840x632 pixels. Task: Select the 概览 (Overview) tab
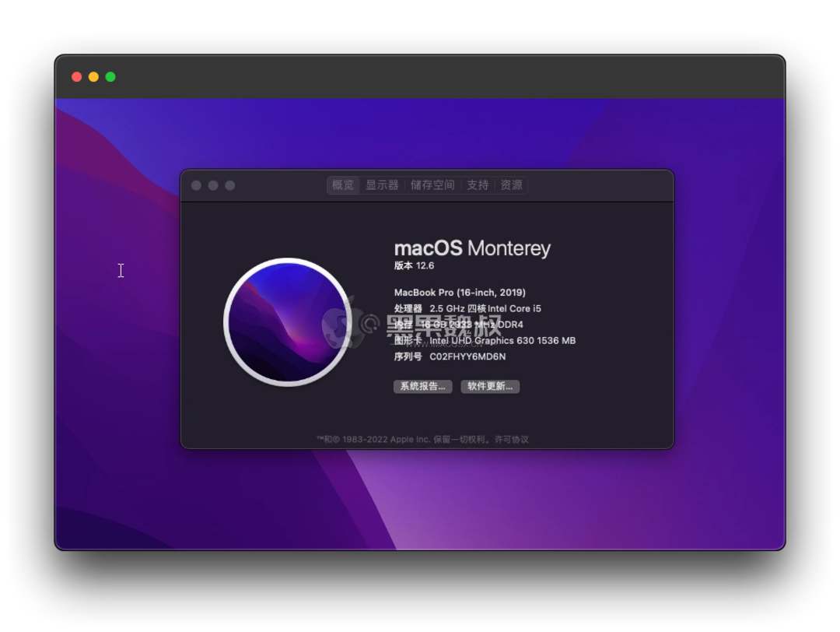[342, 185]
